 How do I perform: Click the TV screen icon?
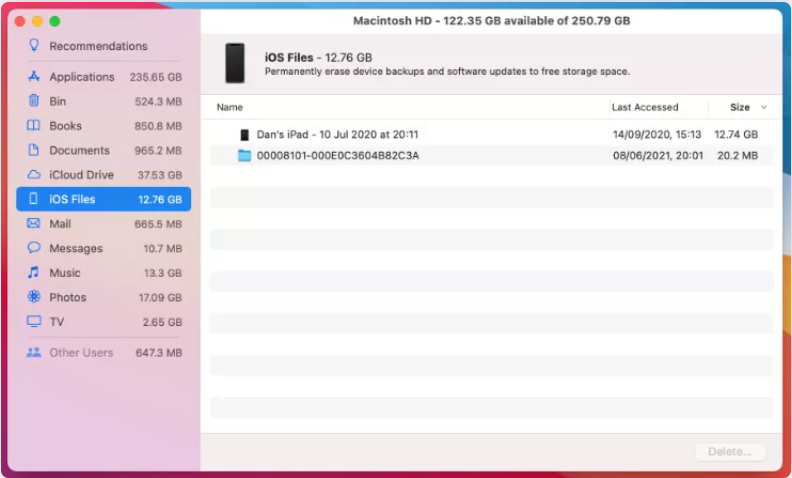34,321
